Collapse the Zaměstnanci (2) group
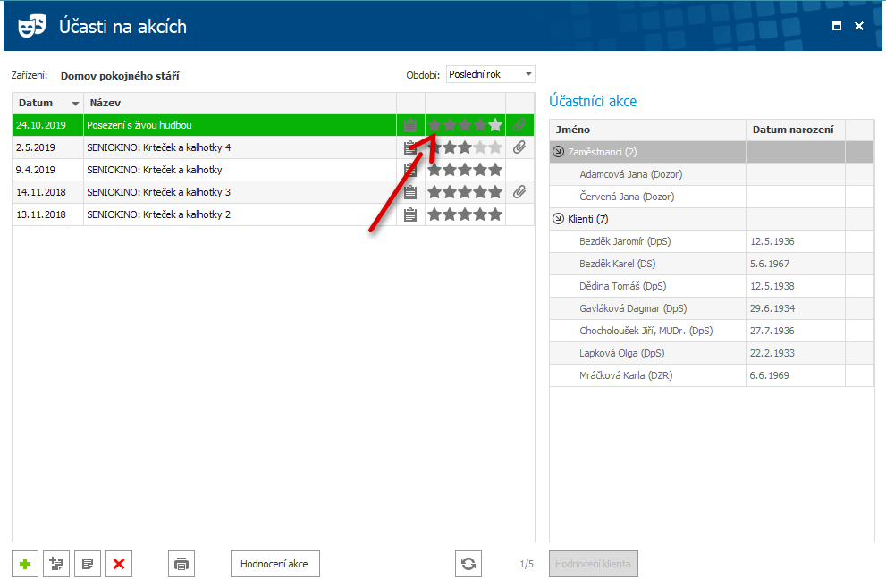This screenshot has width=886, height=588. click(x=558, y=152)
